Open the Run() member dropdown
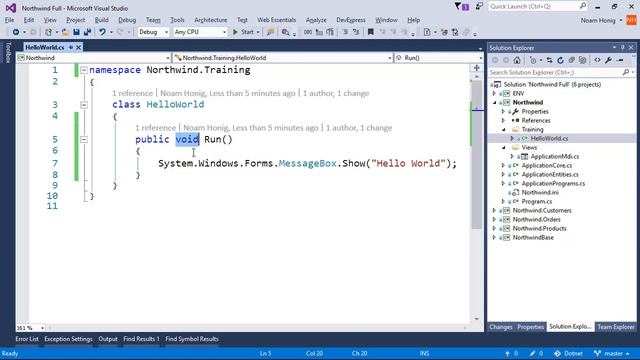This screenshot has width=640, height=360. [x=439, y=58]
